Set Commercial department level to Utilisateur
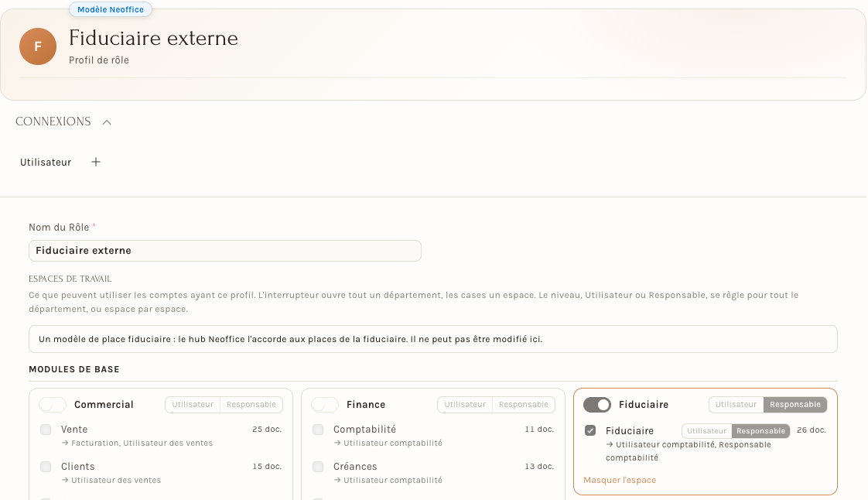This screenshot has width=868, height=500. 193,405
